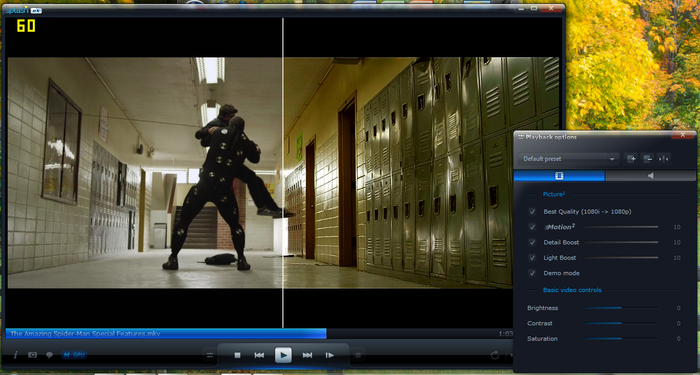Adjust the Detail Boost slider
The height and width of the screenshot is (375, 700).
point(621,242)
